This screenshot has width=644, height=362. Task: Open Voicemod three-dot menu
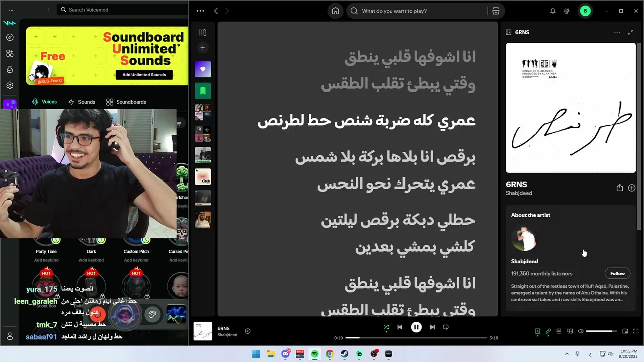(11, 10)
